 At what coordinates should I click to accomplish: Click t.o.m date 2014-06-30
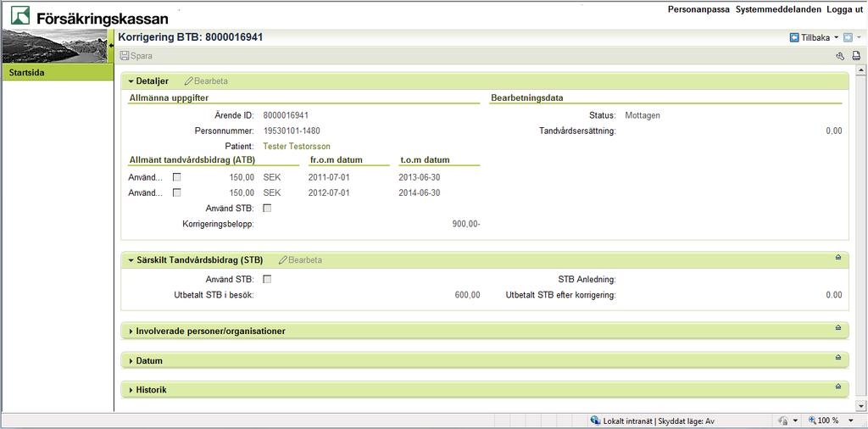click(419, 192)
